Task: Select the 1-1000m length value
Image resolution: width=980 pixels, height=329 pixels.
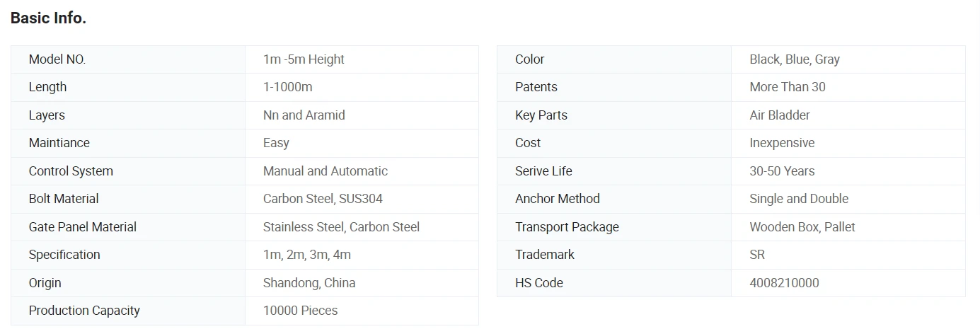Action: click(x=287, y=87)
